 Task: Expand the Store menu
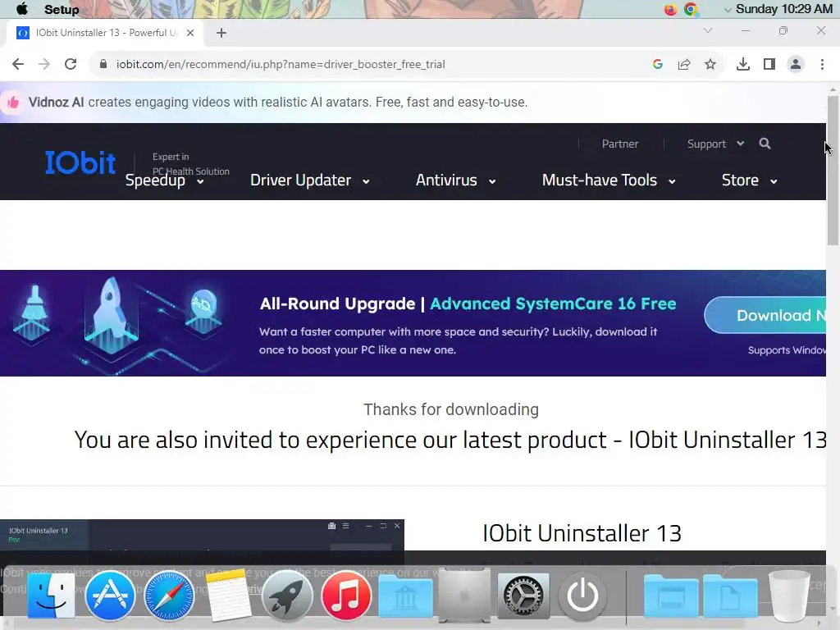[x=750, y=180]
